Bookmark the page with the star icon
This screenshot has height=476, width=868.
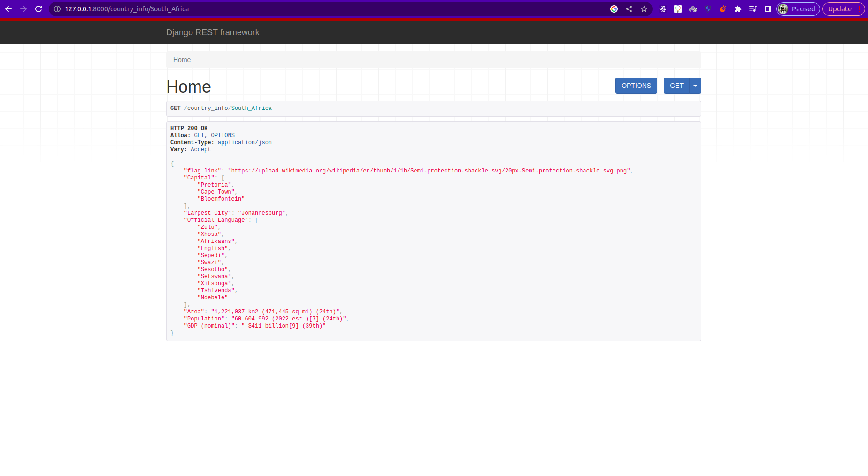point(644,8)
